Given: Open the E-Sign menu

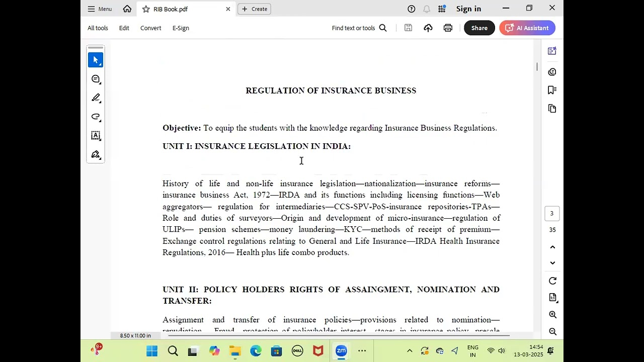Looking at the screenshot, I should point(181,28).
